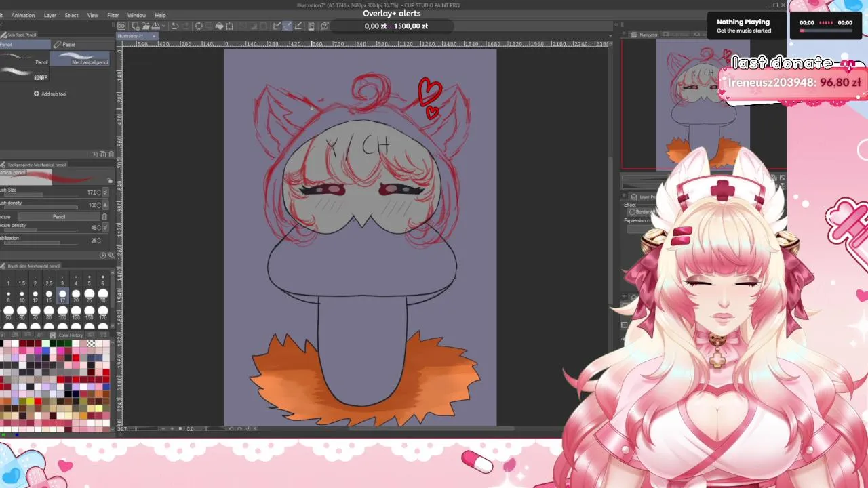The width and height of the screenshot is (868, 488).
Task: Open the Texture Pencil dropdown
Action: click(59, 217)
